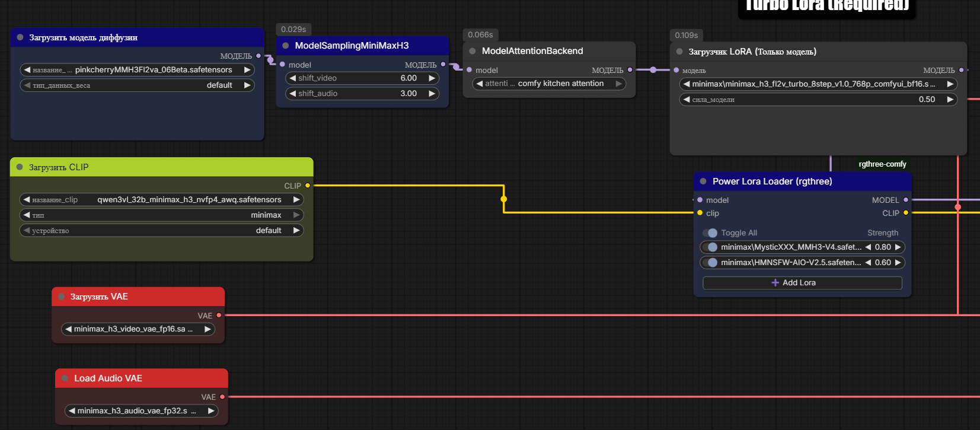Disable the HMNSFW-AIO-V2.5 lora toggle
980x430 pixels.
(710, 263)
